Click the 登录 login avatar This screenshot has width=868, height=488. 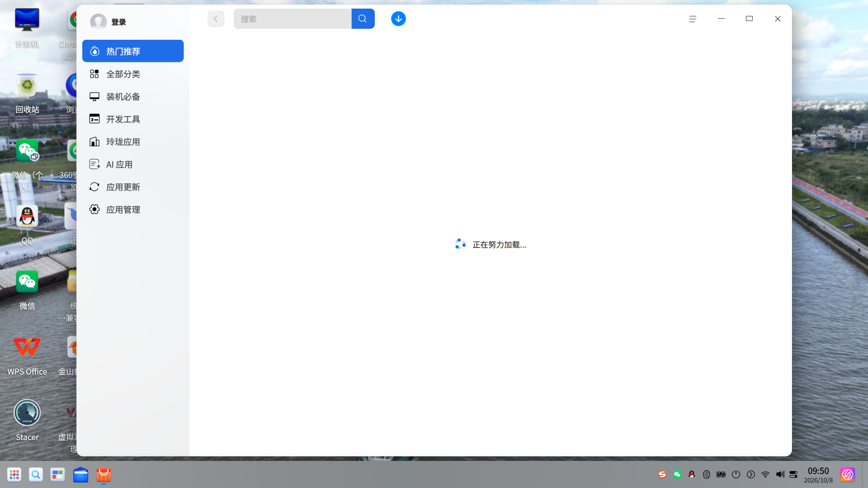[98, 22]
